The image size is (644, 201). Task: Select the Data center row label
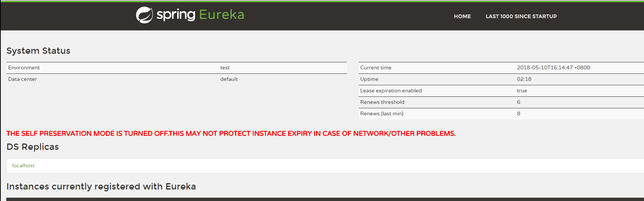pos(23,79)
